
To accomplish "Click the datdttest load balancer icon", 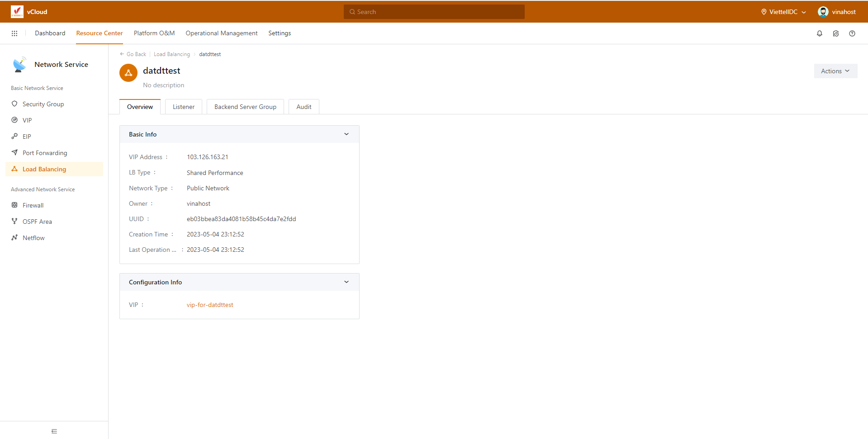I will 128,73.
